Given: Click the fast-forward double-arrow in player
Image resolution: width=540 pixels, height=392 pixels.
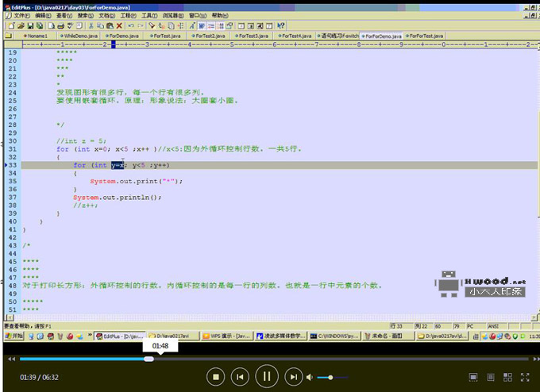Looking at the screenshot, I should [536, 359].
